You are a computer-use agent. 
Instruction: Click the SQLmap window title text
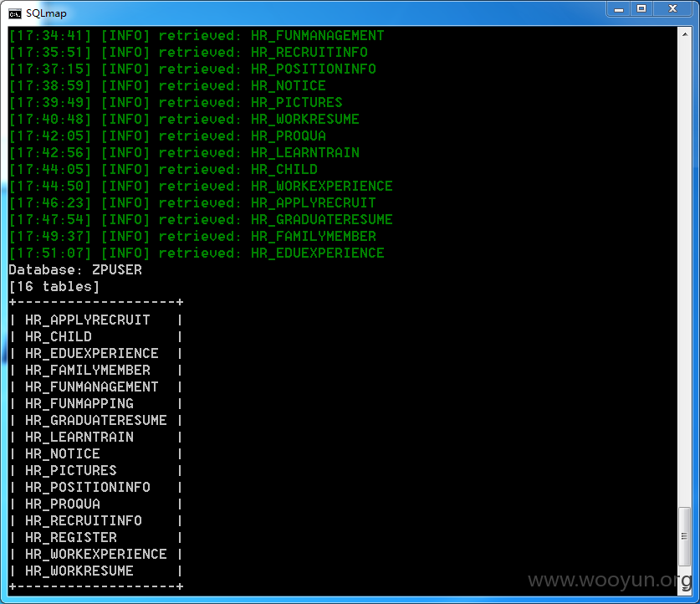[46, 13]
